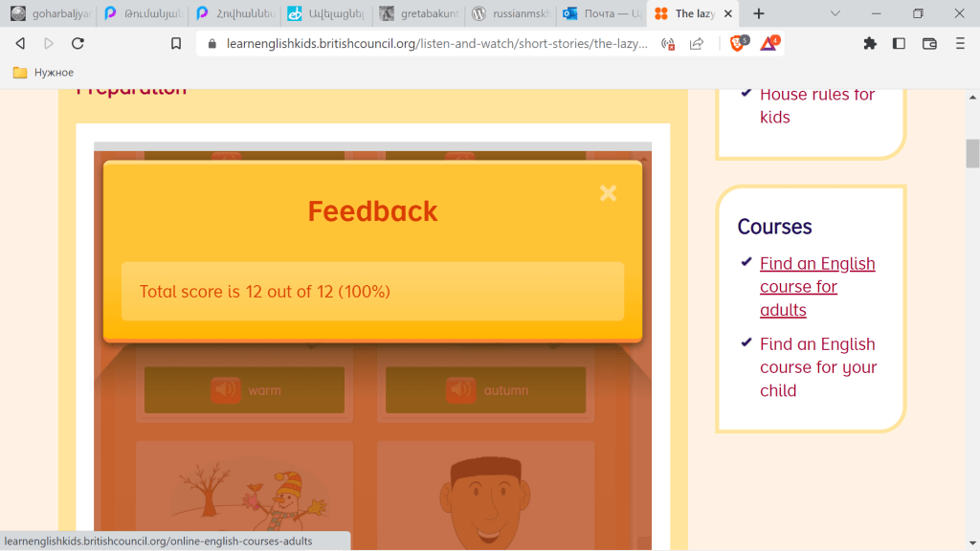Switch to the Թումանյան tab
The height and width of the screenshot is (551, 980).
pos(143,13)
